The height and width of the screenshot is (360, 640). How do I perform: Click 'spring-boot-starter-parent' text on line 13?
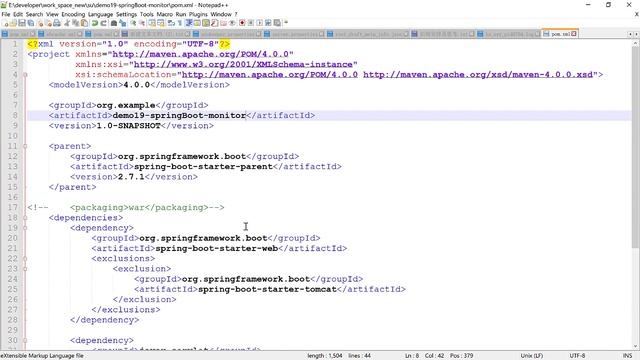pyautogui.click(x=203, y=167)
